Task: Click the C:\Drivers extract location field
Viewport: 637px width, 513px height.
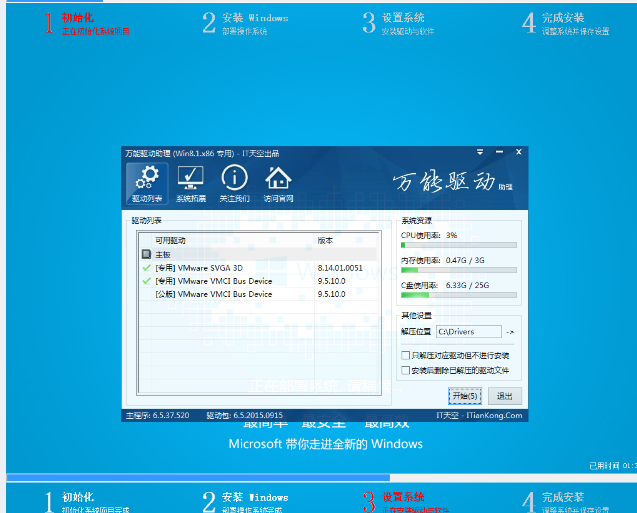Action: (x=466, y=332)
